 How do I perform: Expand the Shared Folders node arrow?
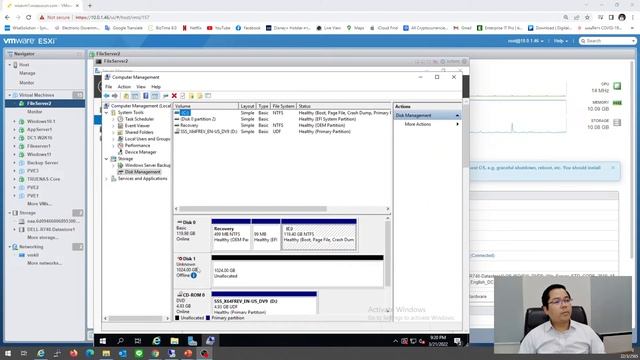113,132
